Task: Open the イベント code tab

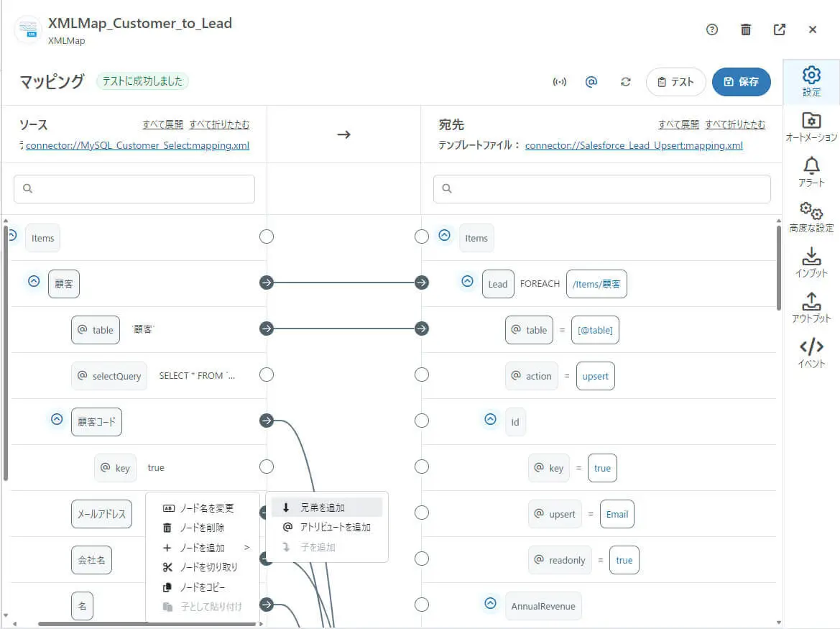Action: coord(811,353)
